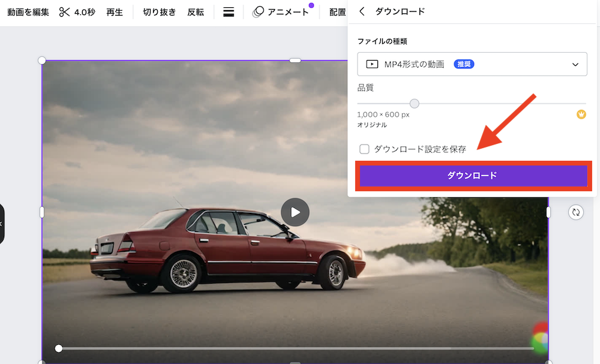Click the ファイルの種類 heading

point(382,41)
